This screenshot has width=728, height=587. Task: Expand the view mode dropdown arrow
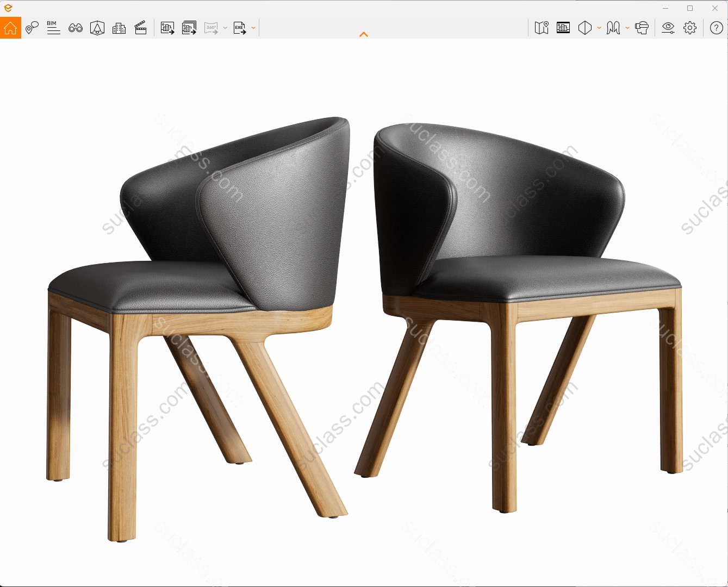point(599,28)
